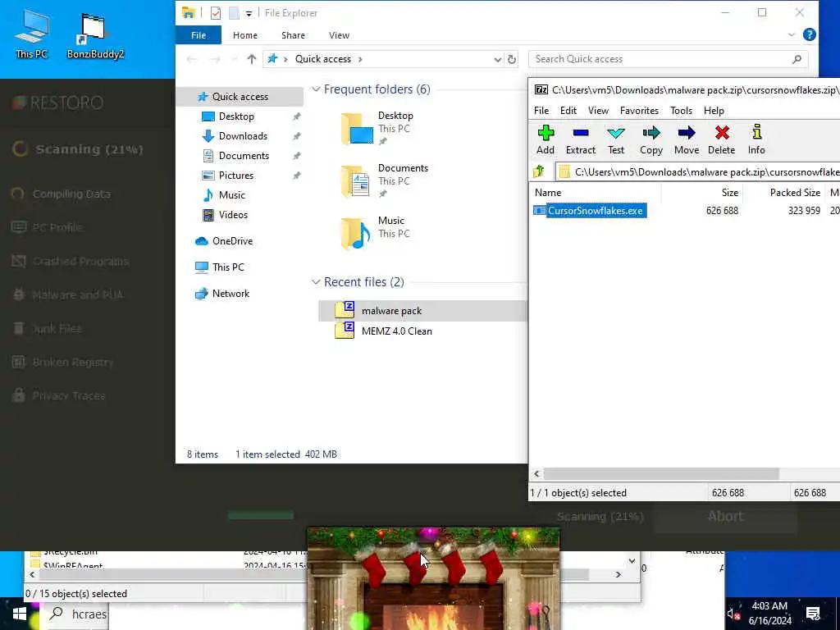Image resolution: width=840 pixels, height=630 pixels.
Task: Click the This PC desktop icon
Action: point(32,34)
